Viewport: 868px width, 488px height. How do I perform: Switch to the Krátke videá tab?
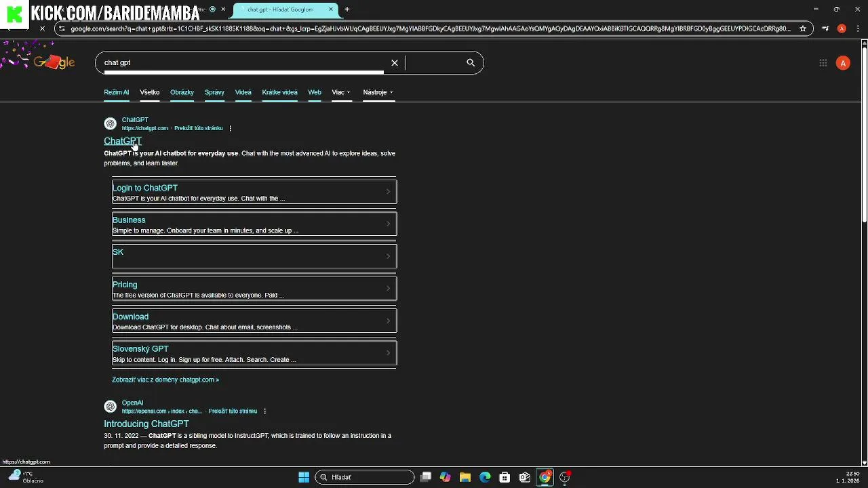pos(279,92)
